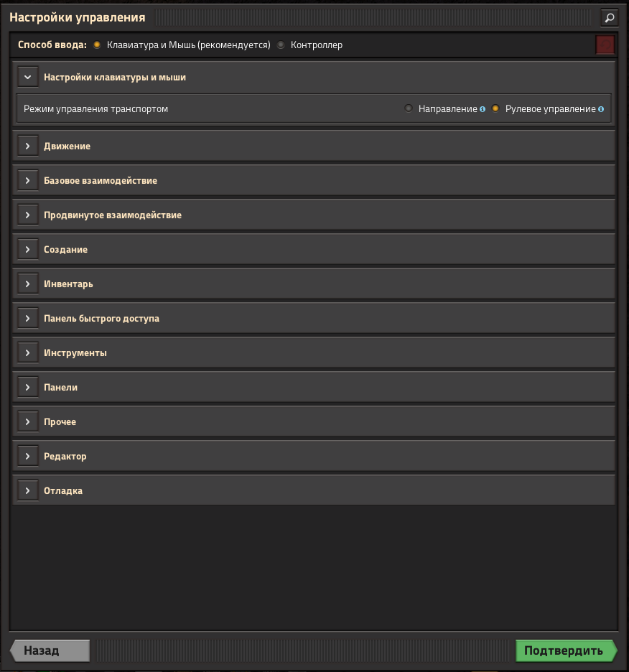629x672 pixels.
Task: Collapse Настройки клавиатуры и мыши section
Action: click(28, 77)
